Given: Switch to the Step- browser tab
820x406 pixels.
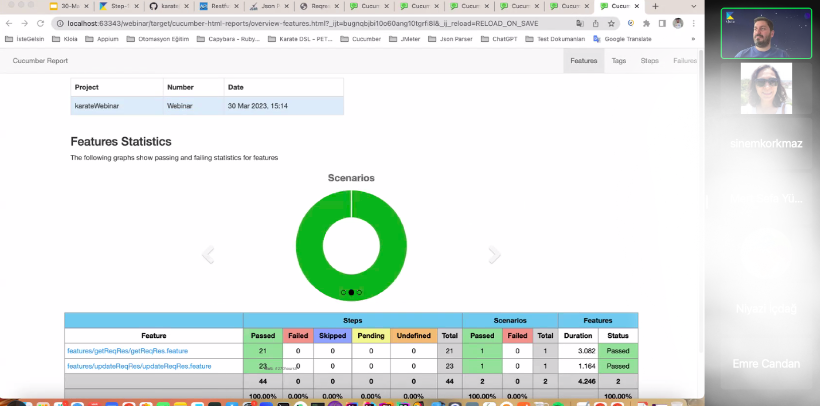Looking at the screenshot, I should tap(119, 6).
